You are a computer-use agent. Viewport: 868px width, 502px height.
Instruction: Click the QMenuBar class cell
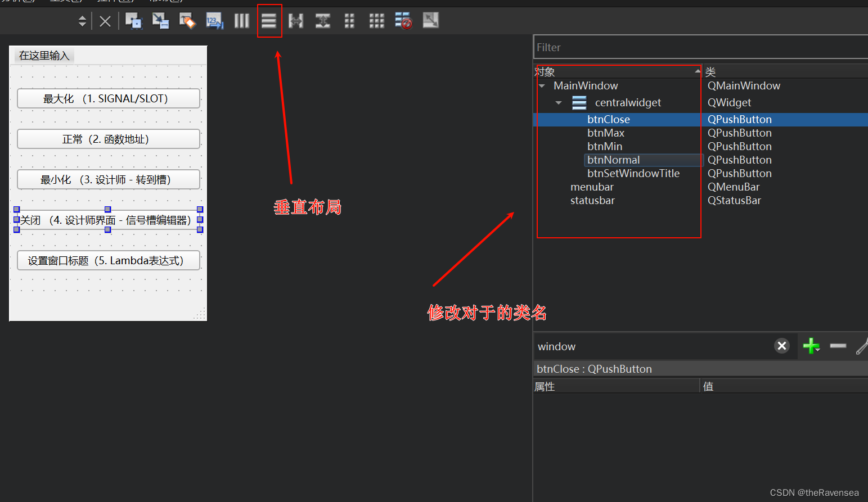[x=734, y=187]
